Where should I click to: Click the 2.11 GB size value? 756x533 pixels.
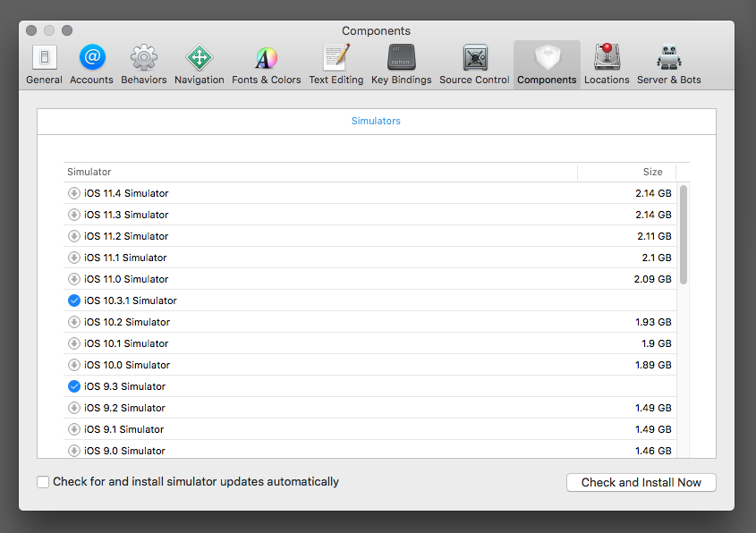[x=654, y=236]
